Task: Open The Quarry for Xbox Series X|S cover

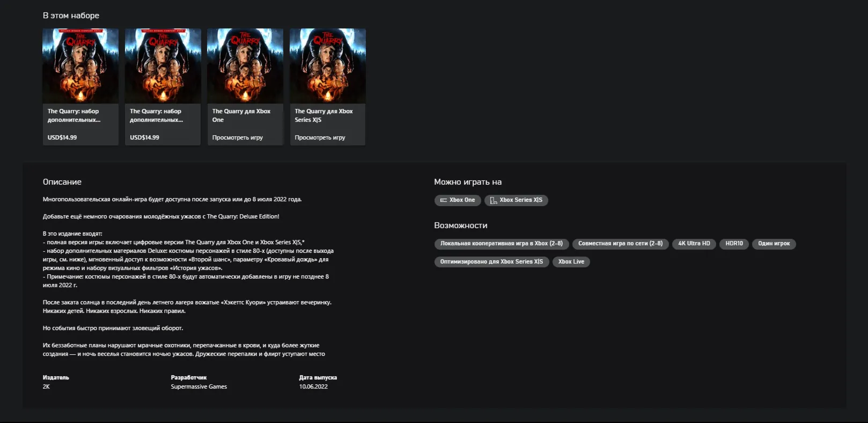Action: 328,65
